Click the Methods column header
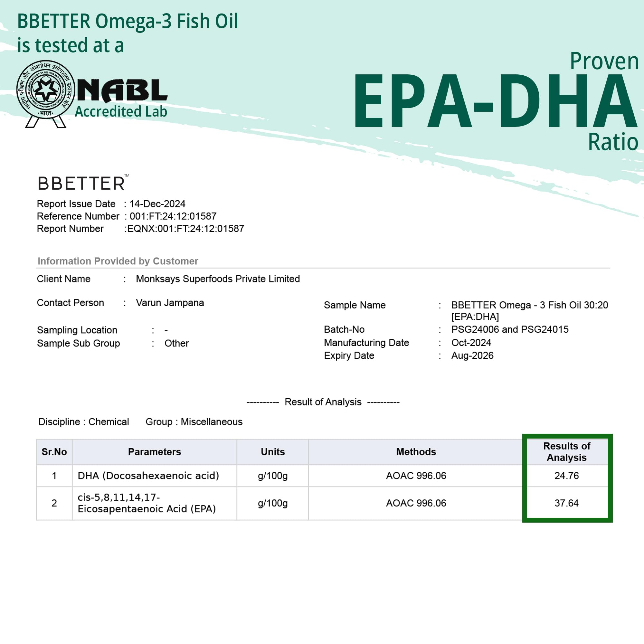Screen dimensions: 644x644 416,452
